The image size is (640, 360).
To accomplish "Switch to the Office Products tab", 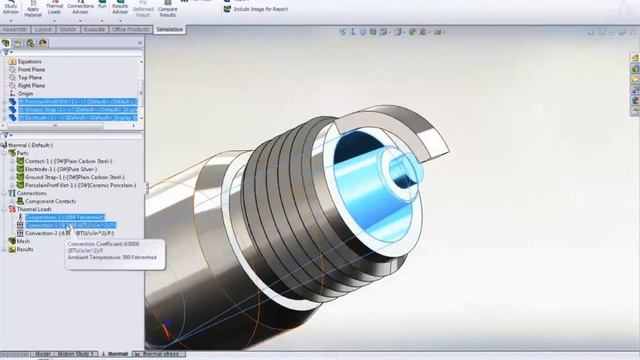I will pos(130,29).
